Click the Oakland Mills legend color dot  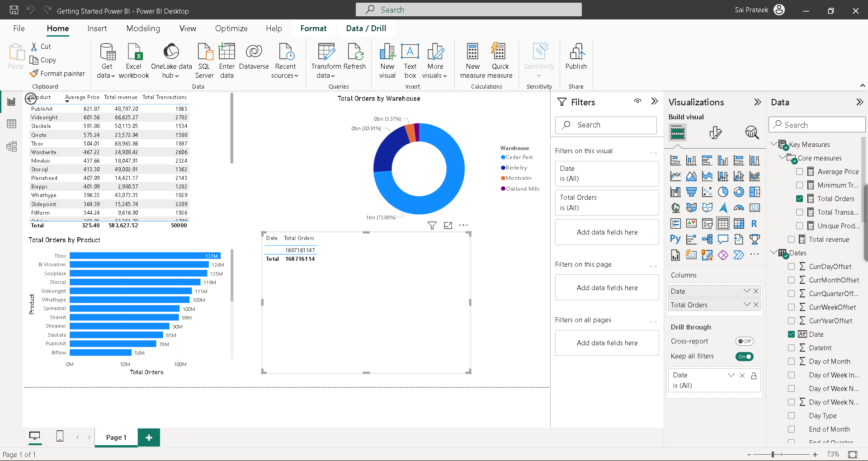pos(503,189)
